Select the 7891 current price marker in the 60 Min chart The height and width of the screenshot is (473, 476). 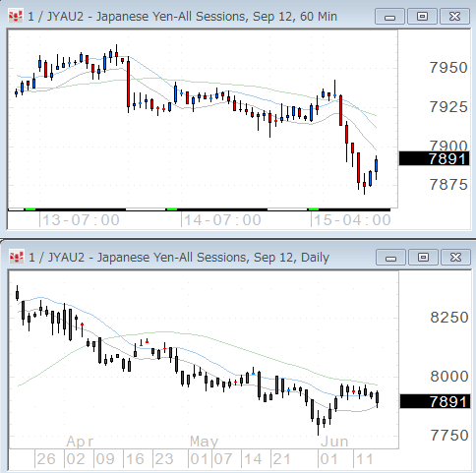(435, 158)
